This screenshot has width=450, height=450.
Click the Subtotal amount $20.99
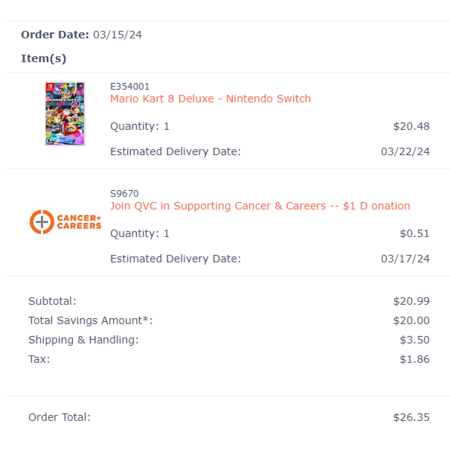[411, 301]
